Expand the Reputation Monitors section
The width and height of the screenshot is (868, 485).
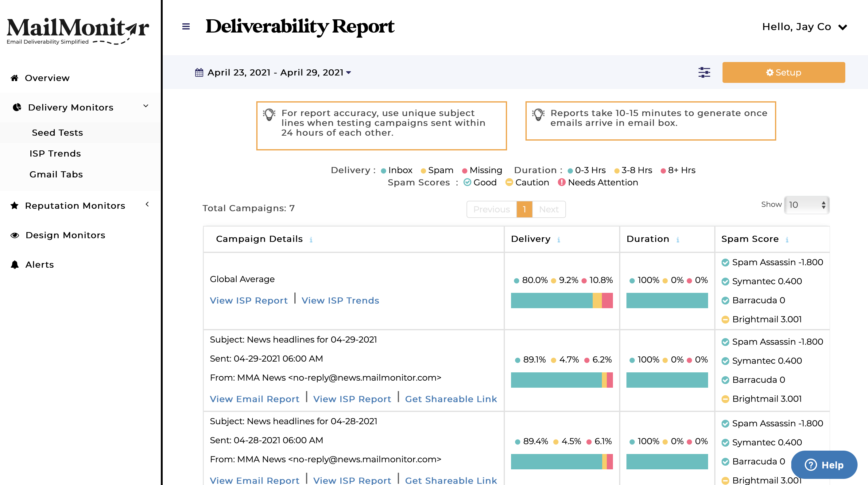(x=147, y=204)
